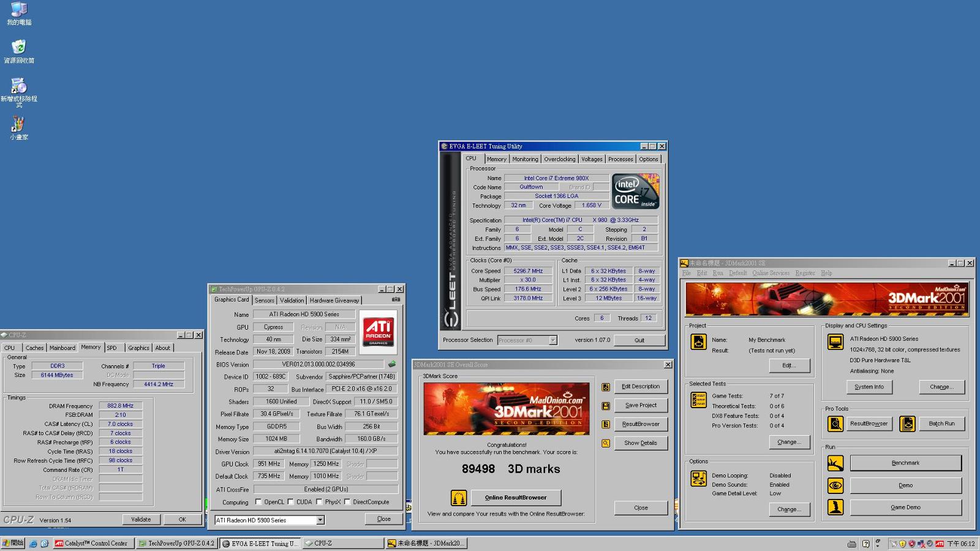The width and height of the screenshot is (980, 551).
Task: Click the Display and CPU Settings monitor icon
Action: pos(835,341)
